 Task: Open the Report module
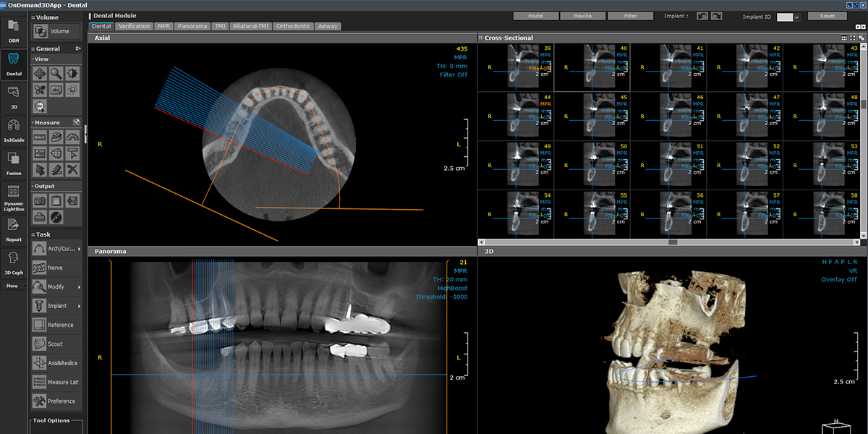tap(13, 230)
